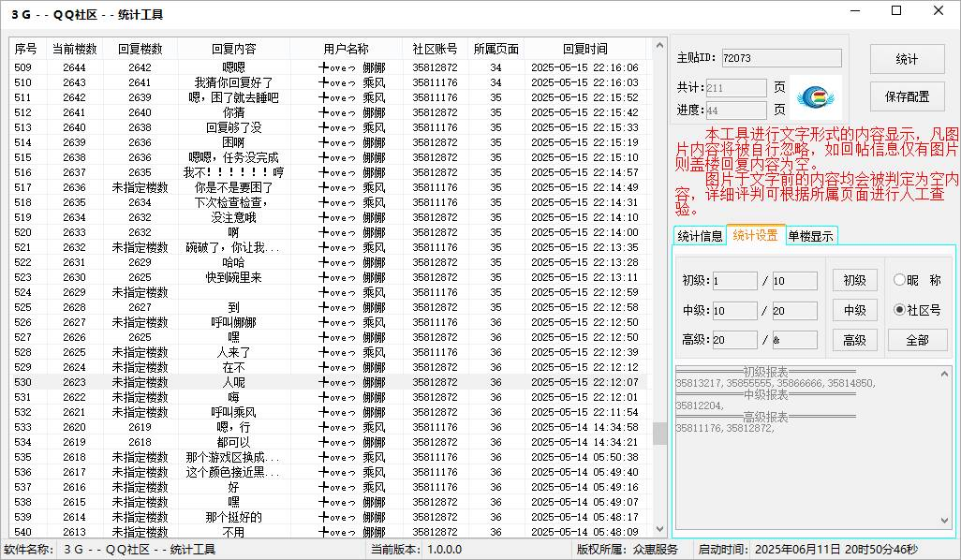Image resolution: width=961 pixels, height=560 pixels.
Task: Click the 所属页面 column header
Action: pyautogui.click(x=495, y=49)
